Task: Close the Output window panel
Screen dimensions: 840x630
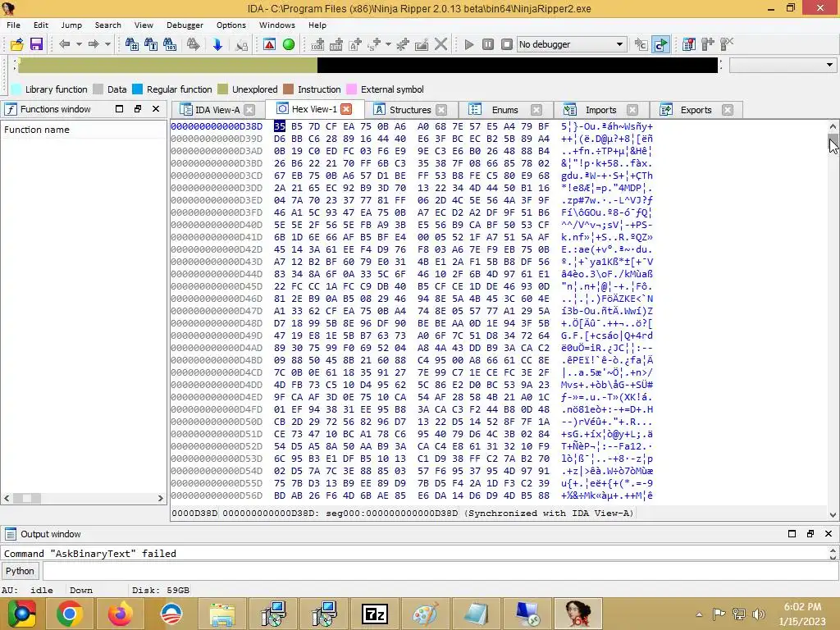Action: click(x=829, y=533)
